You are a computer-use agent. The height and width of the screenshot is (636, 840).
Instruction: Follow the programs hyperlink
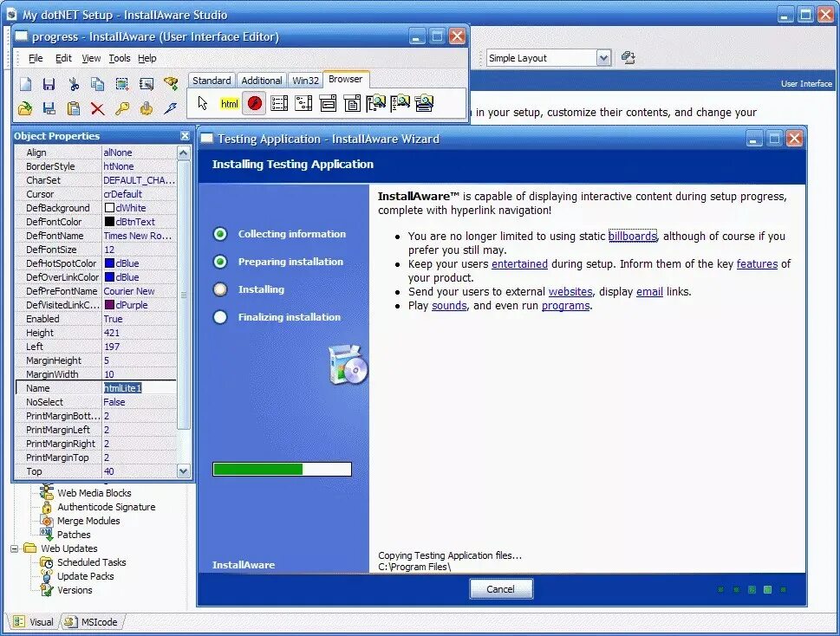566,306
